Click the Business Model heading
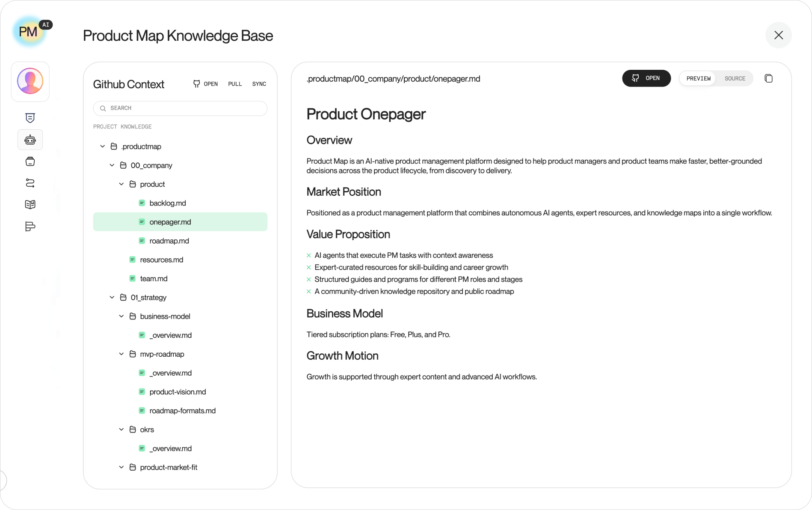This screenshot has height=510, width=812. pyautogui.click(x=344, y=313)
